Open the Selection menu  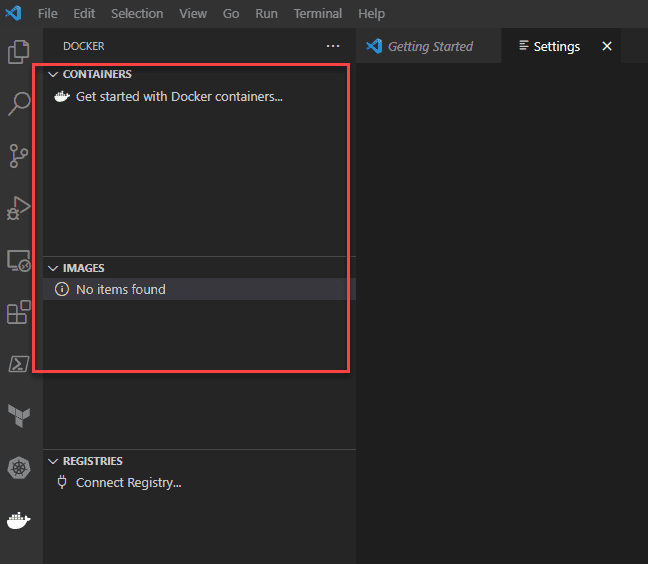pyautogui.click(x=137, y=14)
